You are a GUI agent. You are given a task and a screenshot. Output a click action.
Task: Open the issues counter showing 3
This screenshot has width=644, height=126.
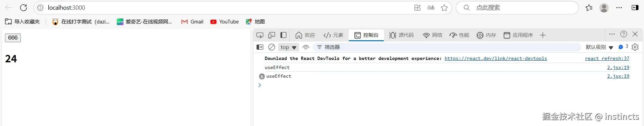tap(623, 47)
